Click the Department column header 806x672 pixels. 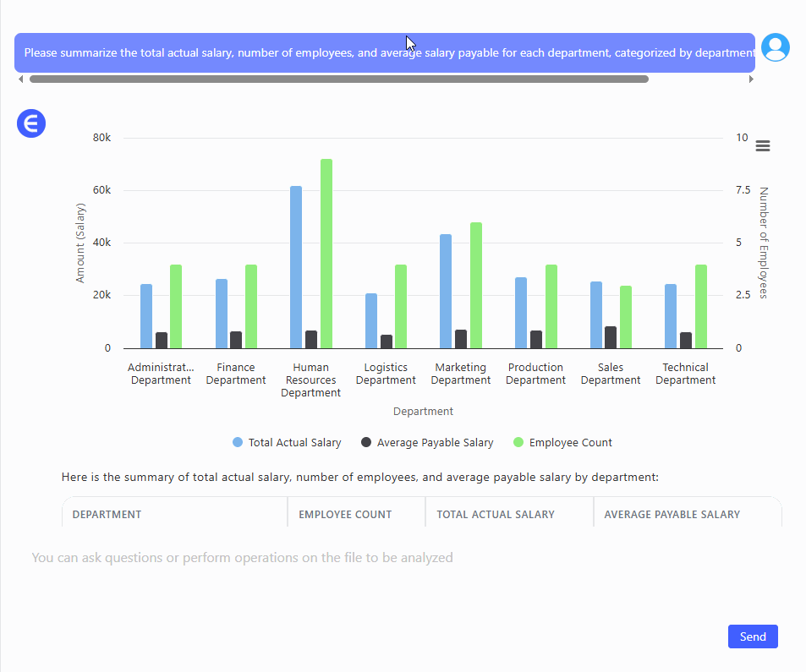point(107,514)
